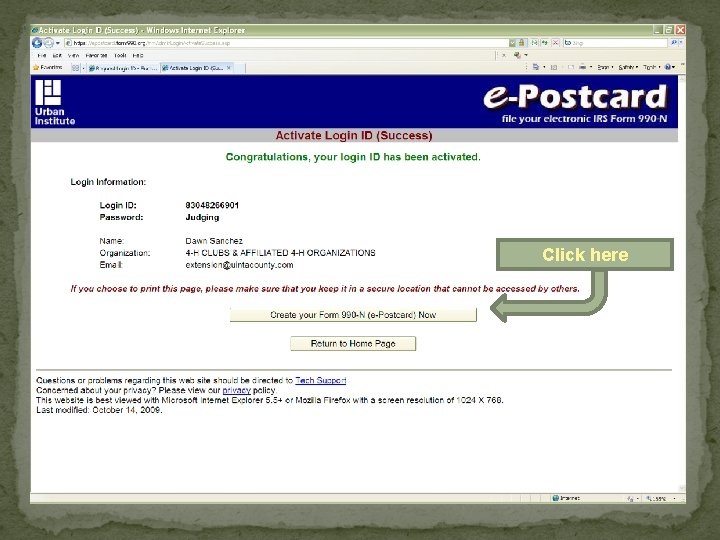Click the search magnifier button
This screenshot has height=540, width=720.
click(673, 43)
